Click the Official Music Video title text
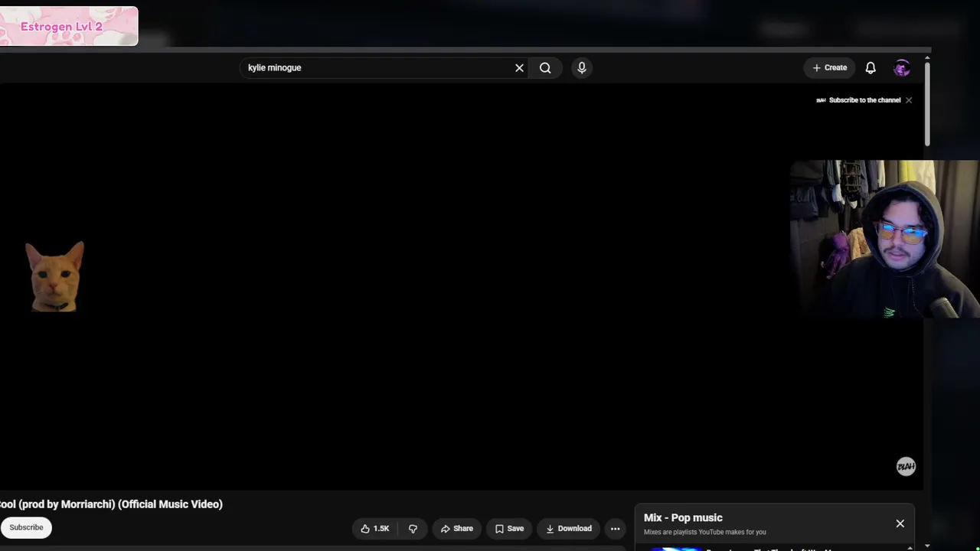 tap(111, 504)
